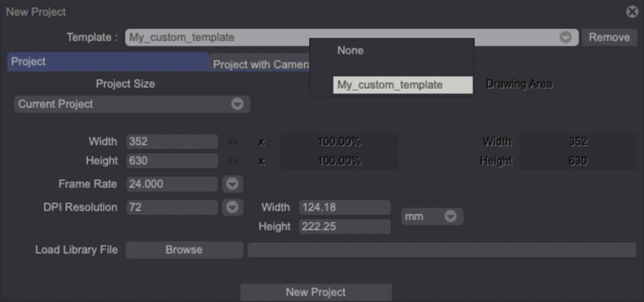Open the Project with Camera tab
This screenshot has height=302, width=644.
(260, 64)
